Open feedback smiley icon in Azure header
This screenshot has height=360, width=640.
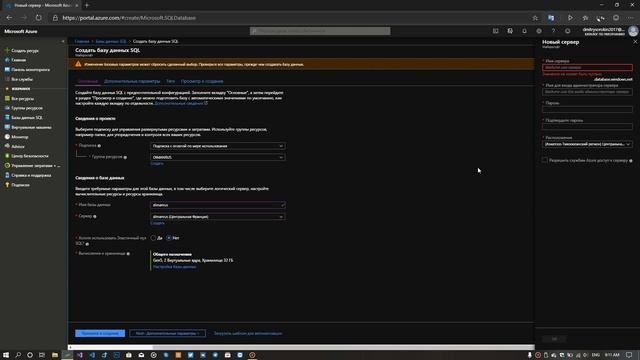[x=568, y=31]
